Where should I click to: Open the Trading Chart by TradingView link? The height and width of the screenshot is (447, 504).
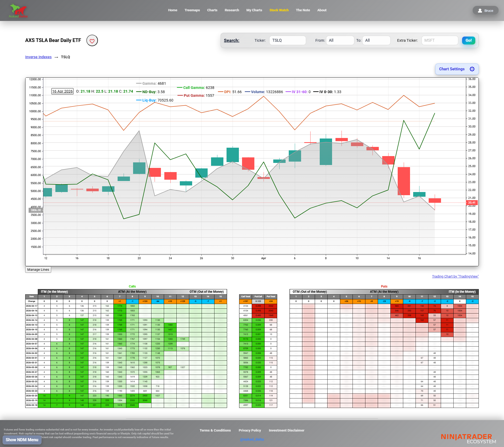[x=455, y=276]
